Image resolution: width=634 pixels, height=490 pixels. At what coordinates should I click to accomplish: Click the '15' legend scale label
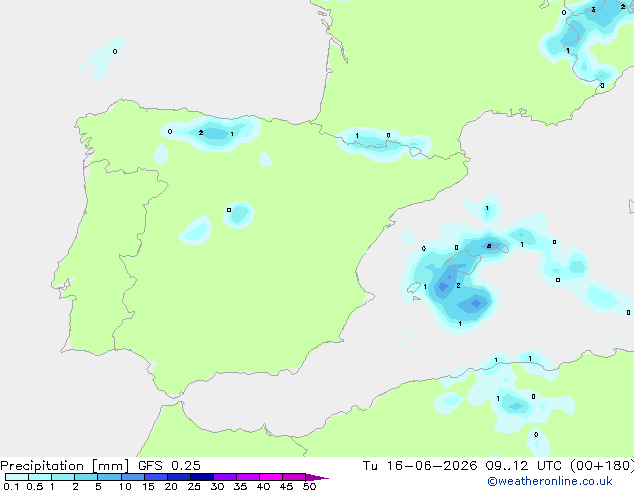click(148, 486)
